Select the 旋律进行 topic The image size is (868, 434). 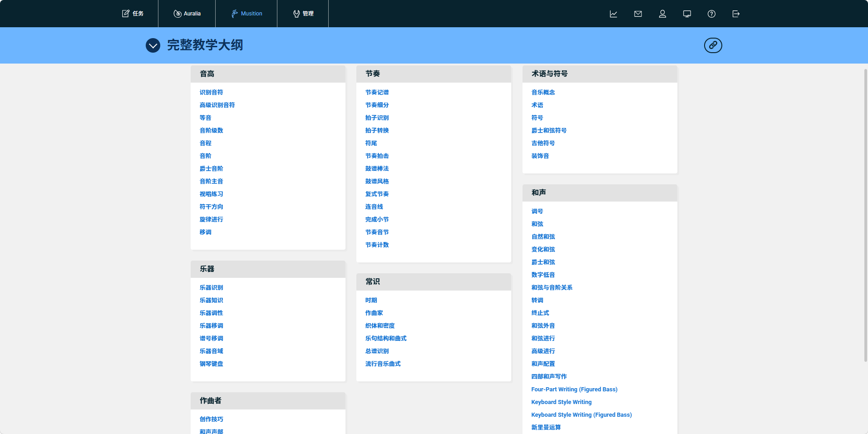coord(211,219)
